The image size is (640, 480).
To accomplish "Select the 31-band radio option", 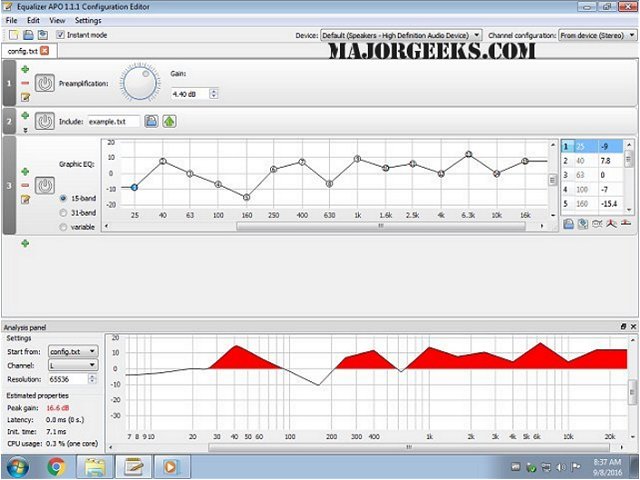I will point(63,213).
